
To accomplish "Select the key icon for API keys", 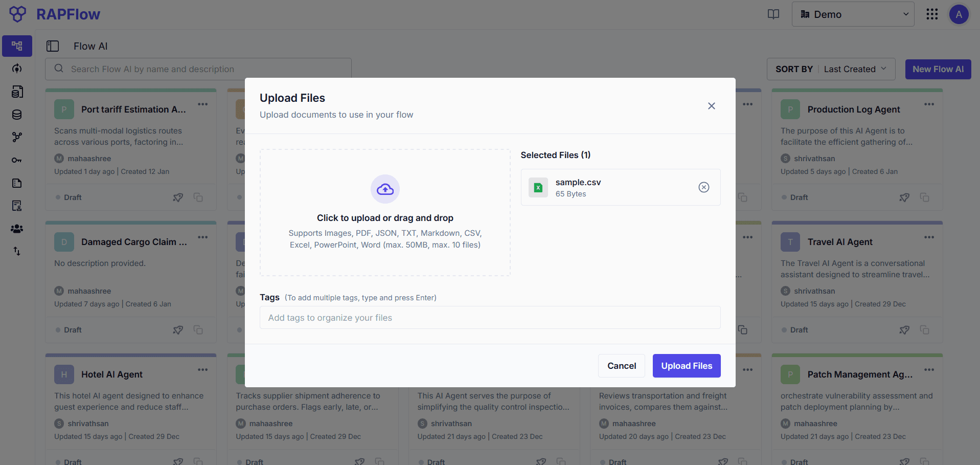I will click(17, 160).
